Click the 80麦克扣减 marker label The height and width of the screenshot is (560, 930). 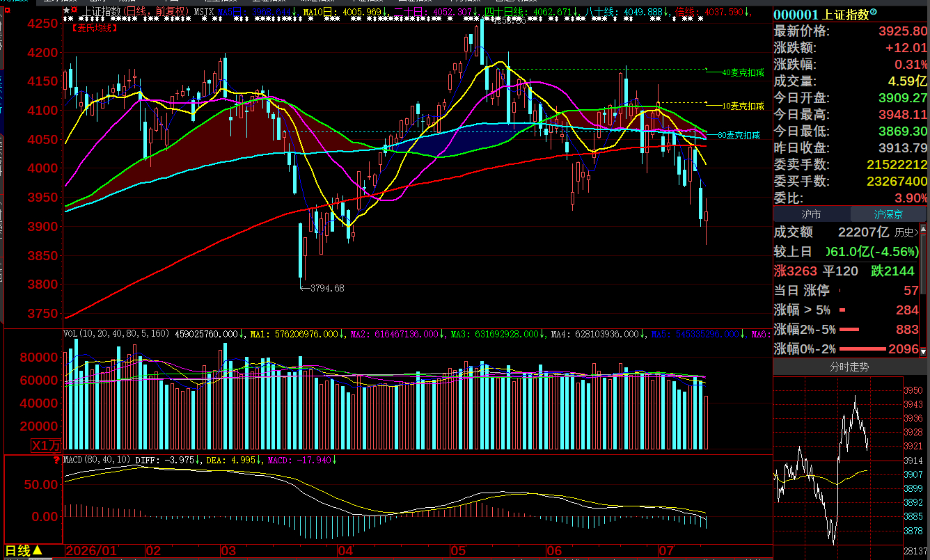pyautogui.click(x=739, y=135)
